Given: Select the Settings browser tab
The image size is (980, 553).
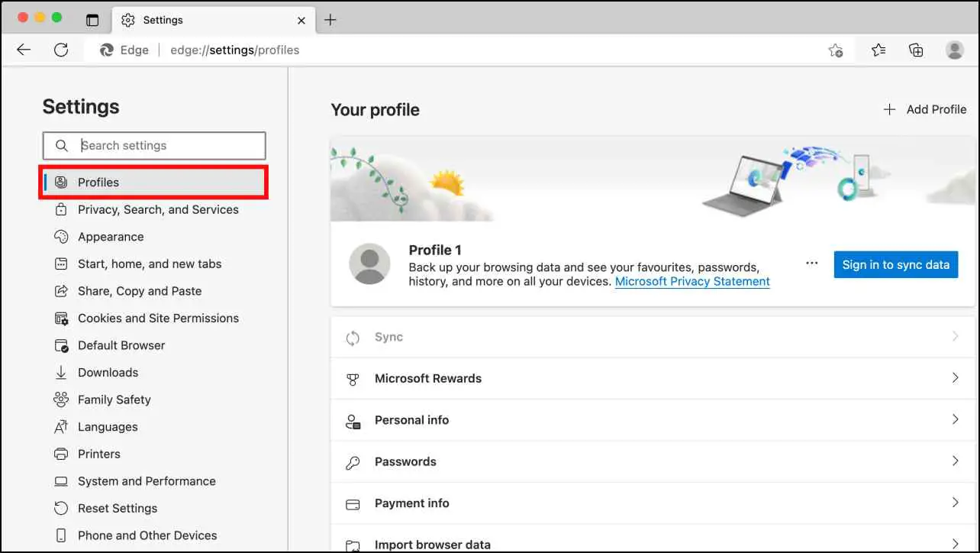Looking at the screenshot, I should [x=213, y=20].
